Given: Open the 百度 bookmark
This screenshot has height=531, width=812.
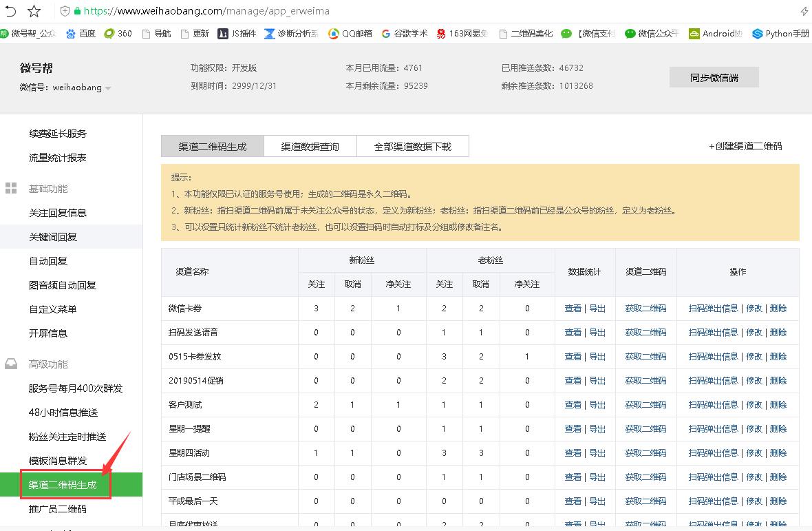Looking at the screenshot, I should click(81, 34).
